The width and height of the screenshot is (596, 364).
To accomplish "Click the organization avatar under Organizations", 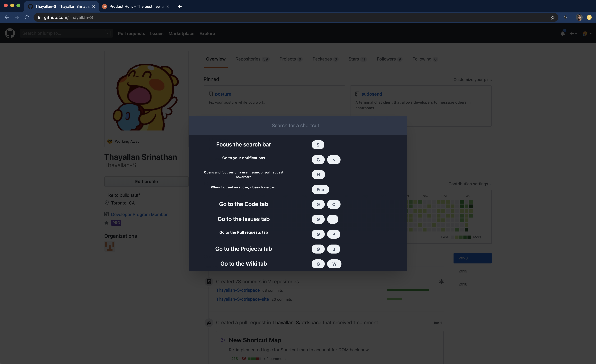I will click(110, 246).
